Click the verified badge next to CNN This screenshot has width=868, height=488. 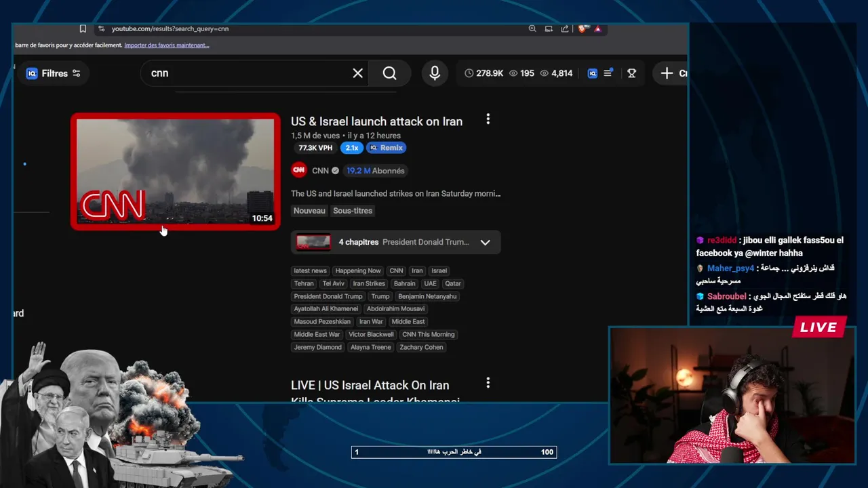coord(335,171)
